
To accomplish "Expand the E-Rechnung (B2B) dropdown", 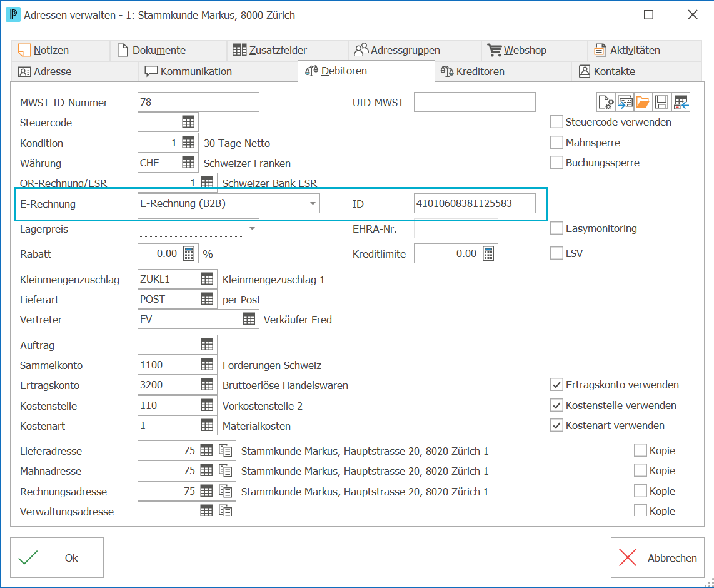I will point(313,203).
